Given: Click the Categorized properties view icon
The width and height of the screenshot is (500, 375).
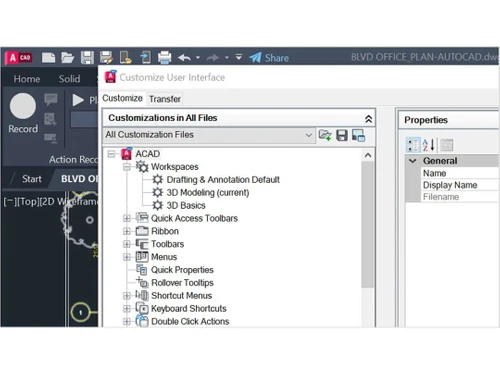Looking at the screenshot, I should (x=414, y=145).
